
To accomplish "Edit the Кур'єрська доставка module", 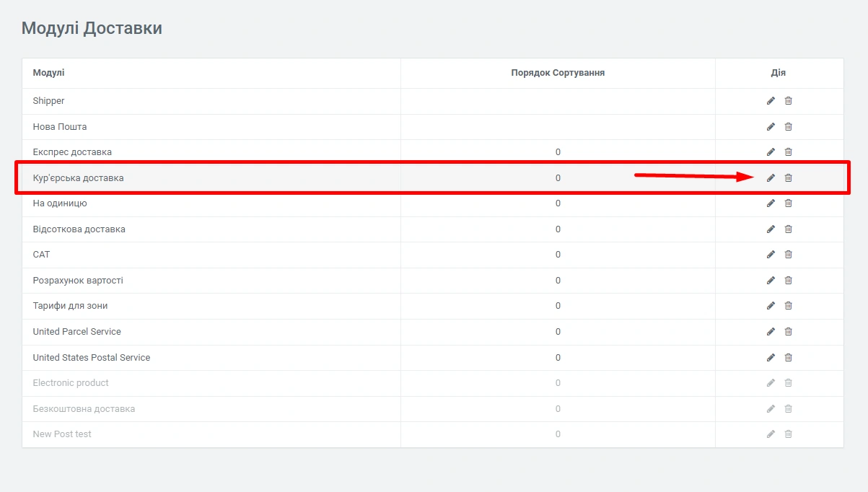I will (771, 178).
